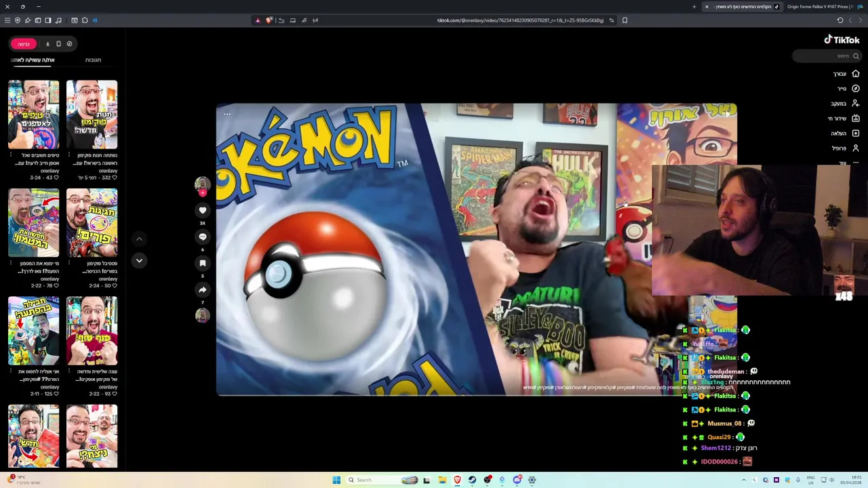The width and height of the screenshot is (868, 488).
Task: Open TikTok For You home item
Action: point(846,74)
